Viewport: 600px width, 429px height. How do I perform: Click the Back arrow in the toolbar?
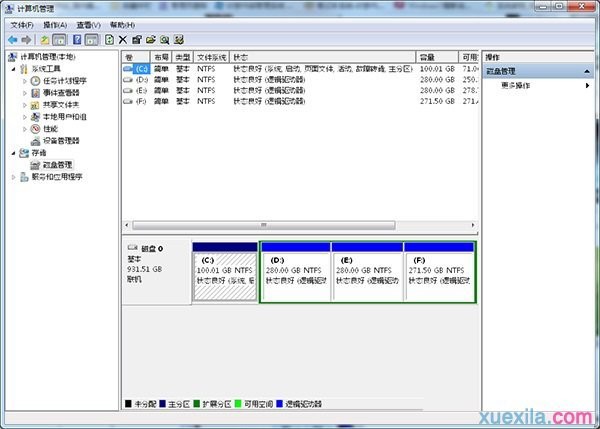pyautogui.click(x=13, y=39)
